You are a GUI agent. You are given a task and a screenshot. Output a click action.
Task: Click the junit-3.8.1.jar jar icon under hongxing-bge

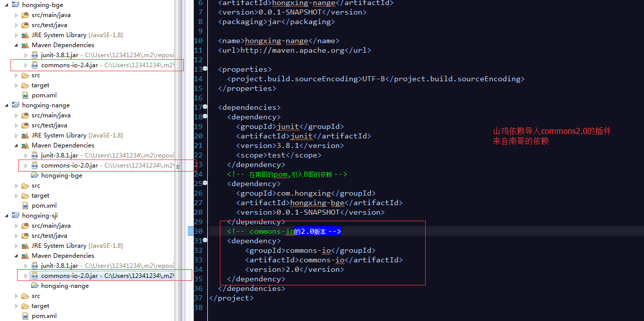point(35,55)
